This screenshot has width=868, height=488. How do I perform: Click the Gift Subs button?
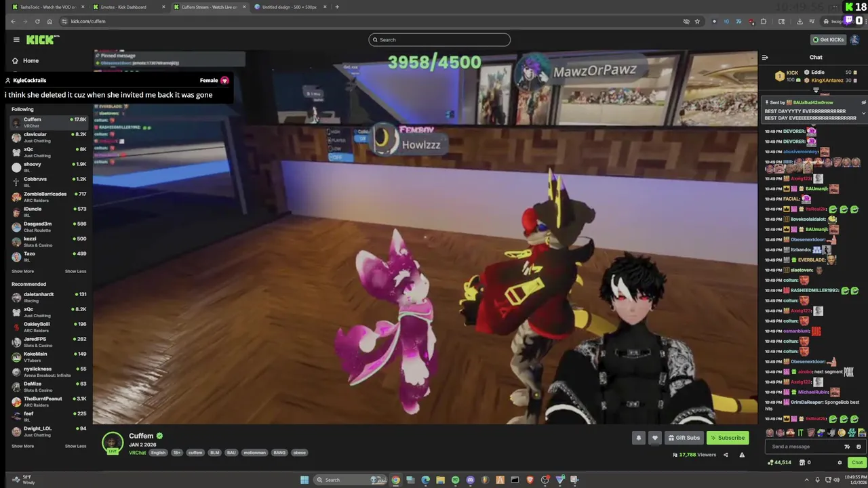pos(684,438)
